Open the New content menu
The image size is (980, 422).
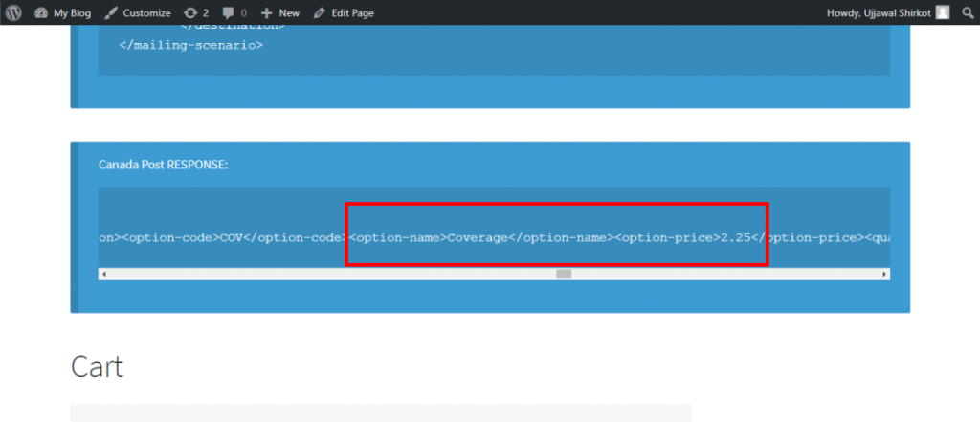(x=280, y=12)
